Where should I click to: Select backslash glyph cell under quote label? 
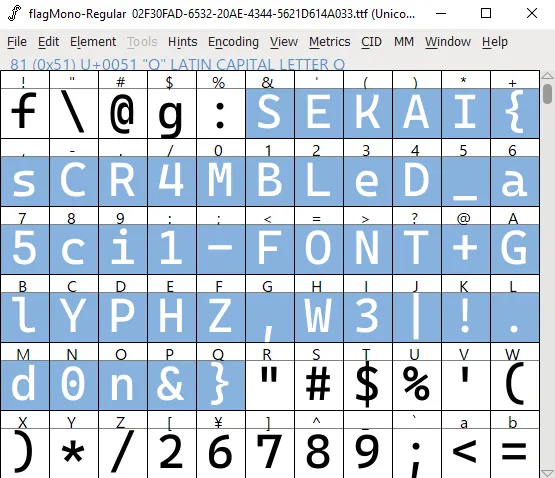(x=74, y=113)
